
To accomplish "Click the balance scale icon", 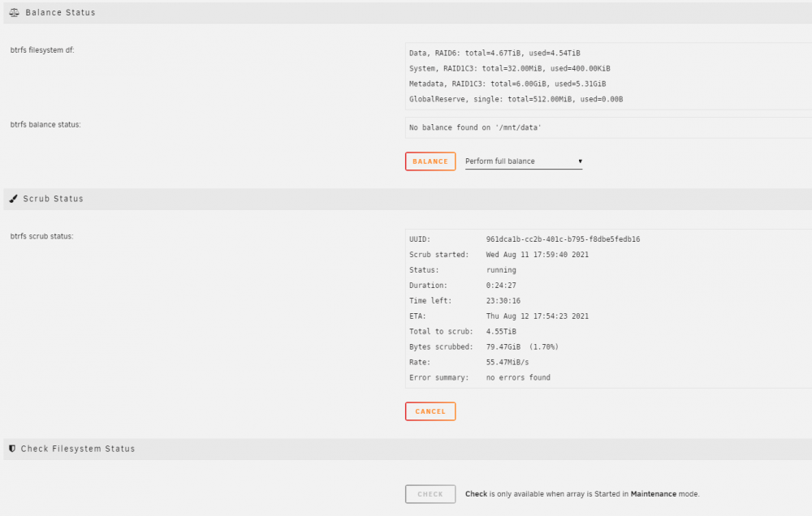I will 14,12.
